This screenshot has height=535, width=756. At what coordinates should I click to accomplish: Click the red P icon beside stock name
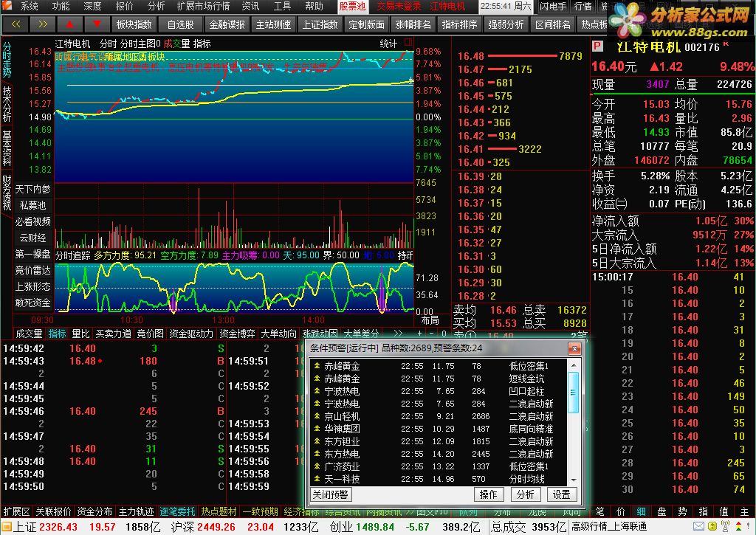[597, 46]
